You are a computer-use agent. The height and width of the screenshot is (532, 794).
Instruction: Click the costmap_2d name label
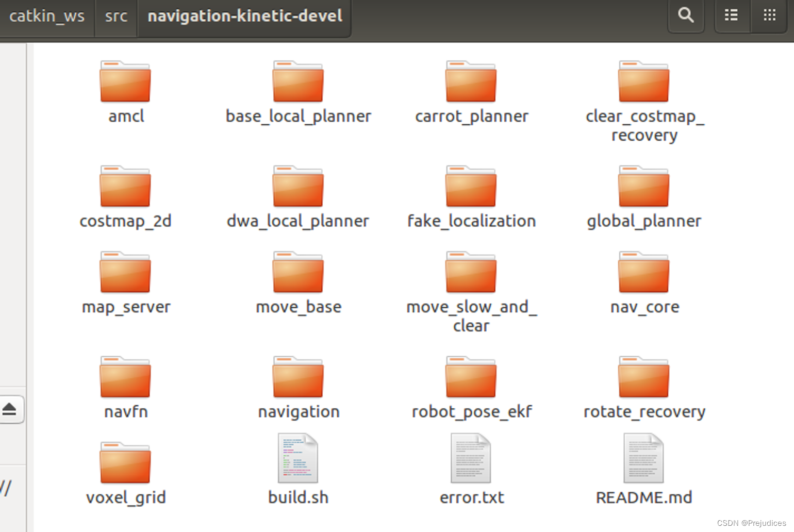[x=125, y=221]
